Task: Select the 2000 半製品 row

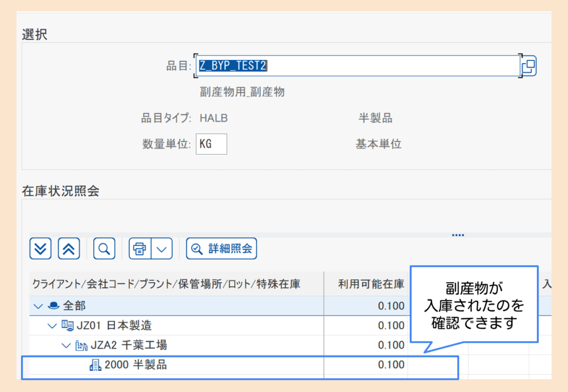Action: (166, 365)
